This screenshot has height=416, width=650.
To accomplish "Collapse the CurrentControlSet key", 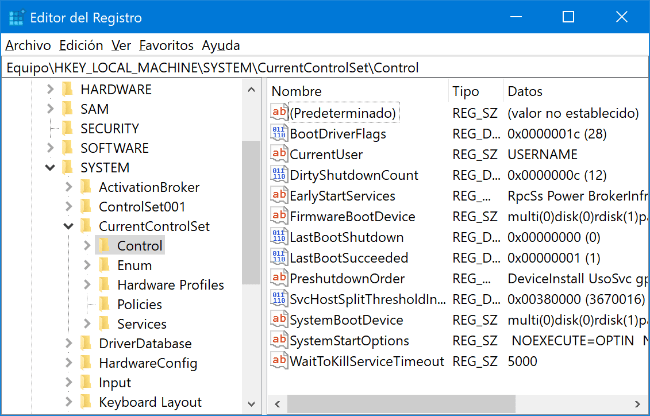I will (68, 226).
